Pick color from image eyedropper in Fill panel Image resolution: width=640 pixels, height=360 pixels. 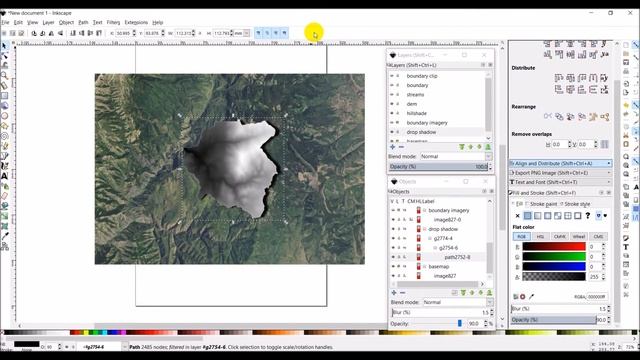tap(531, 296)
